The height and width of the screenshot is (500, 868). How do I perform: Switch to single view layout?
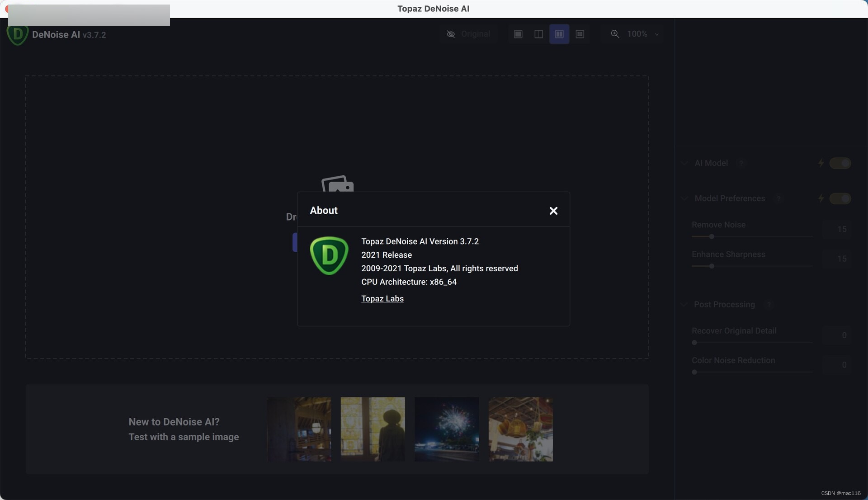click(x=518, y=34)
